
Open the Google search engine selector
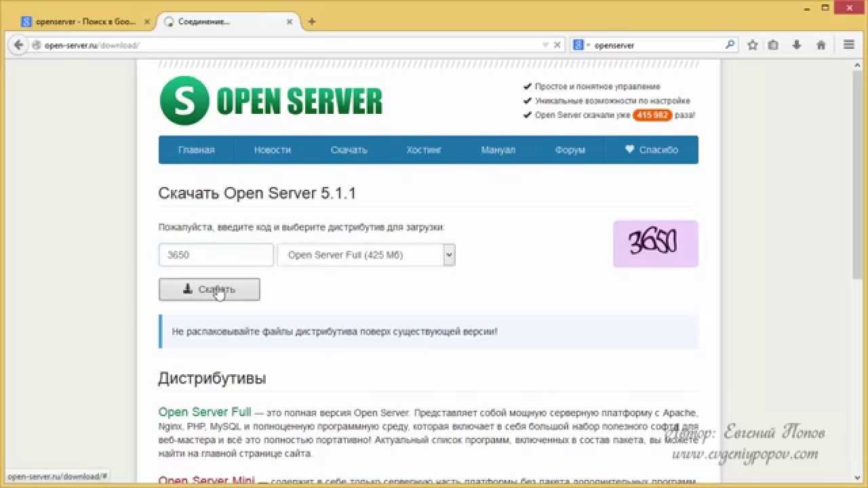(581, 45)
